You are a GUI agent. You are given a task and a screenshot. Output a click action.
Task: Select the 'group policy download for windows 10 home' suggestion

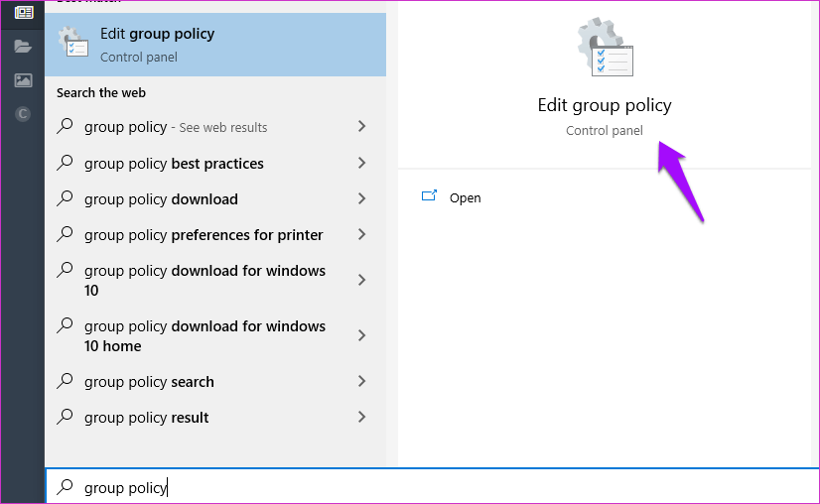[x=205, y=336]
